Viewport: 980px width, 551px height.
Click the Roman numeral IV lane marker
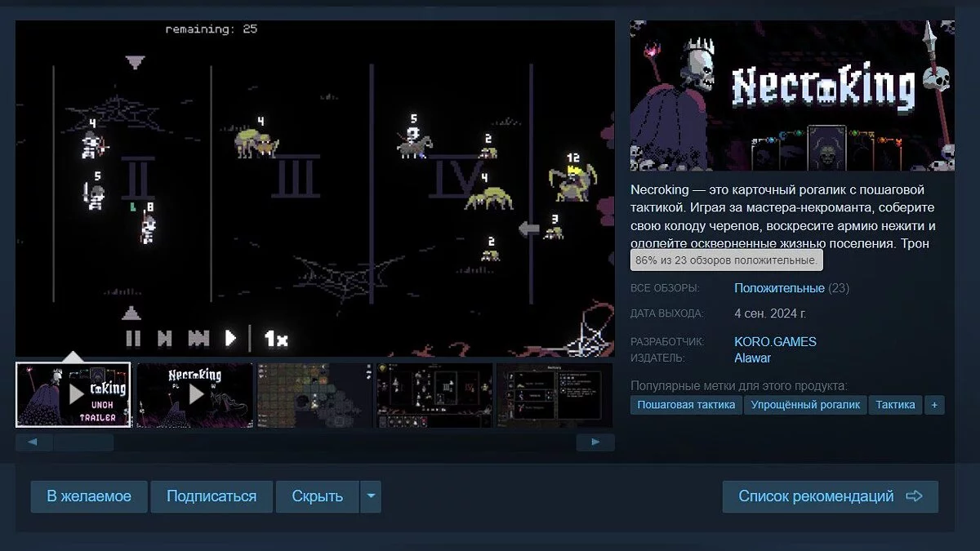tap(454, 179)
